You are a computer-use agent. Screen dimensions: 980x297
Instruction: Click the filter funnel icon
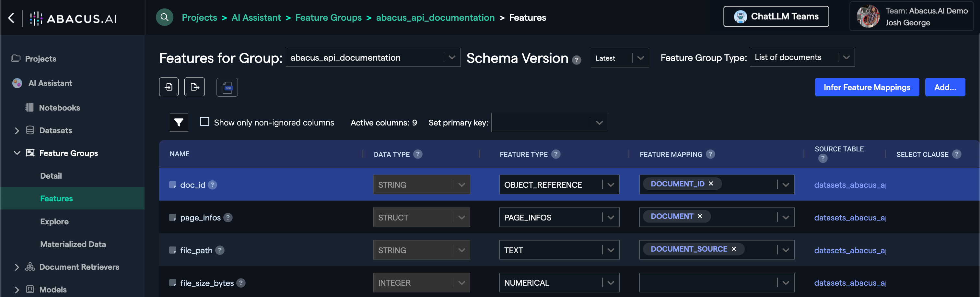(179, 123)
